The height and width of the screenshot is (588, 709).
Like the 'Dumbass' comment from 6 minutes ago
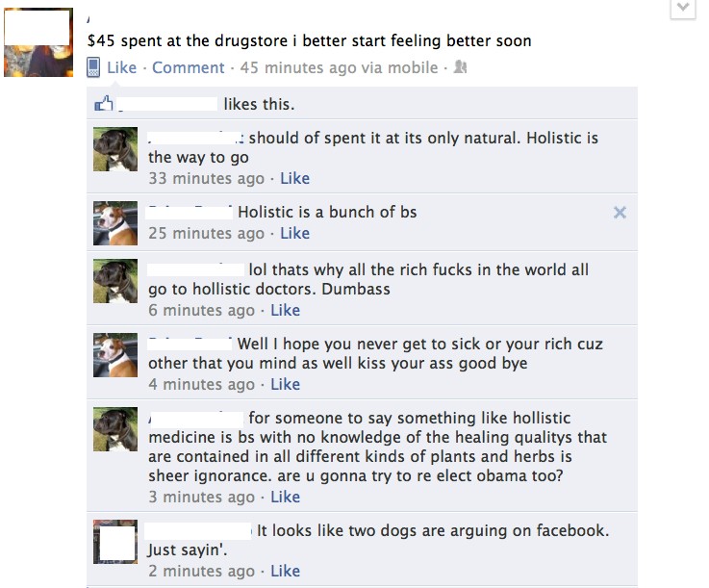(286, 310)
